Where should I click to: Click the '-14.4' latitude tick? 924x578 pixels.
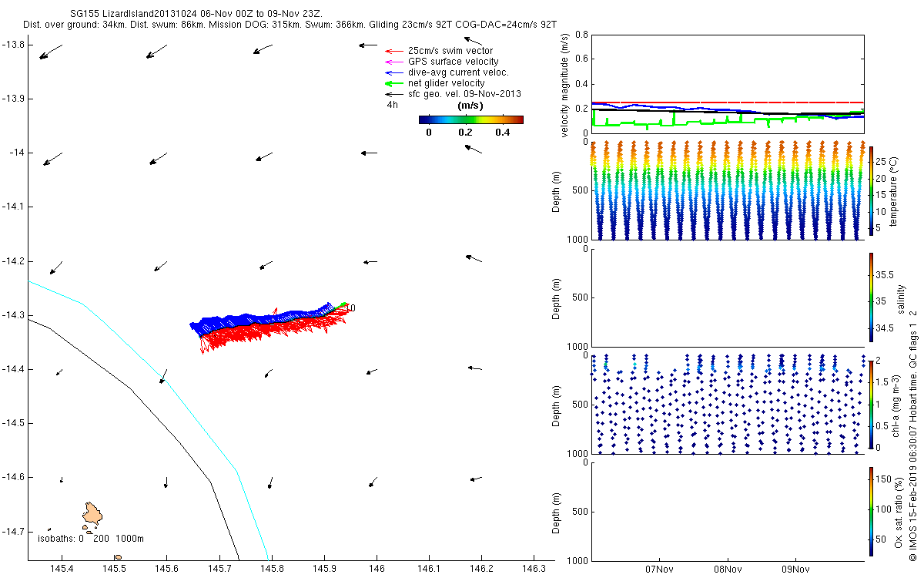(x=14, y=369)
